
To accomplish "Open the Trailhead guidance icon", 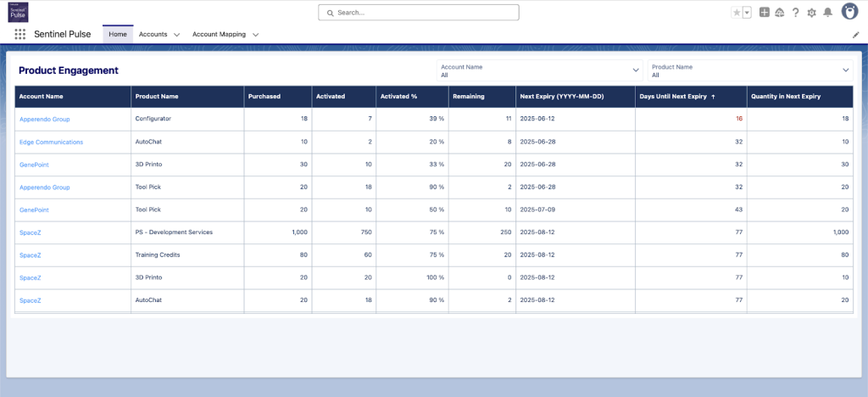I will pyautogui.click(x=779, y=13).
